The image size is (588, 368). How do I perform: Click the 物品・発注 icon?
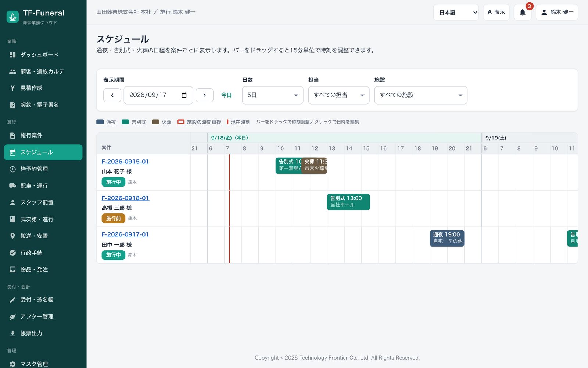point(12,269)
